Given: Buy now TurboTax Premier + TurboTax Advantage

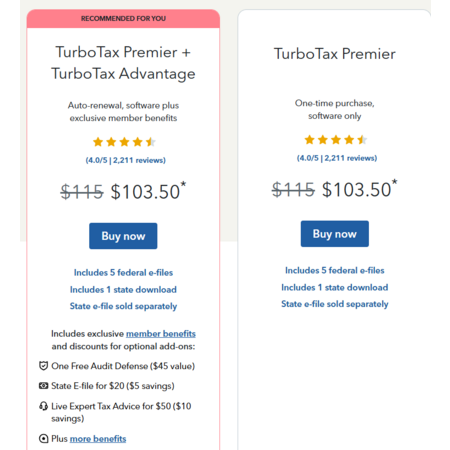Looking at the screenshot, I should 123,236.
